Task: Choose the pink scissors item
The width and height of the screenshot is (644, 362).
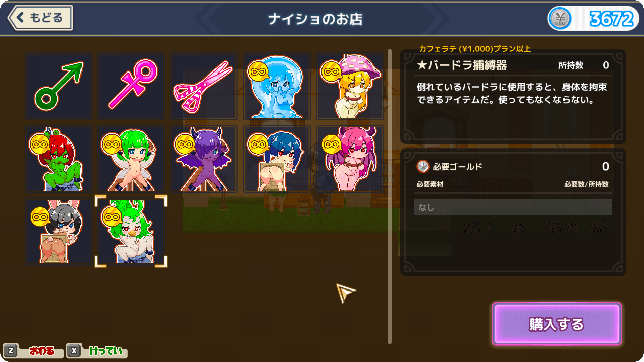Action: [x=204, y=87]
